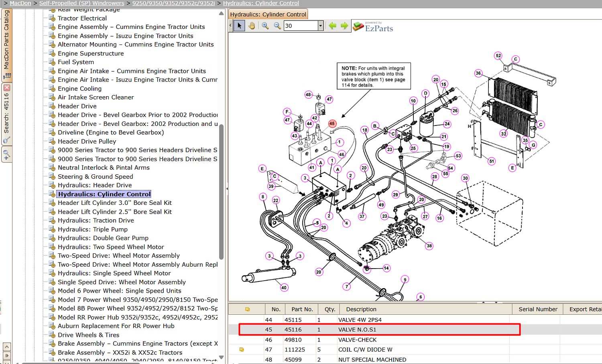Click the Fuel System page icon
The image size is (602, 364).
pos(52,62)
